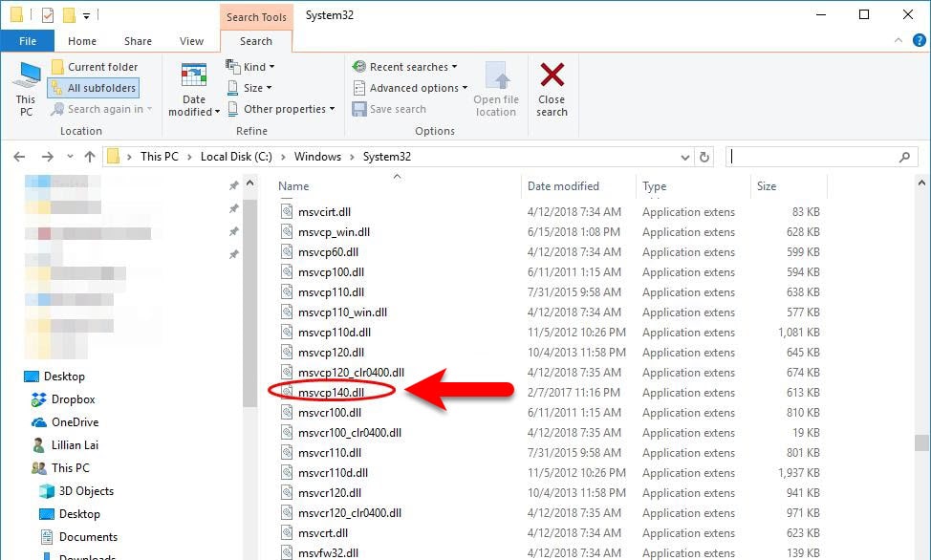931x560 pixels.
Task: Select 3D Objects folder in sidebar
Action: 86,491
